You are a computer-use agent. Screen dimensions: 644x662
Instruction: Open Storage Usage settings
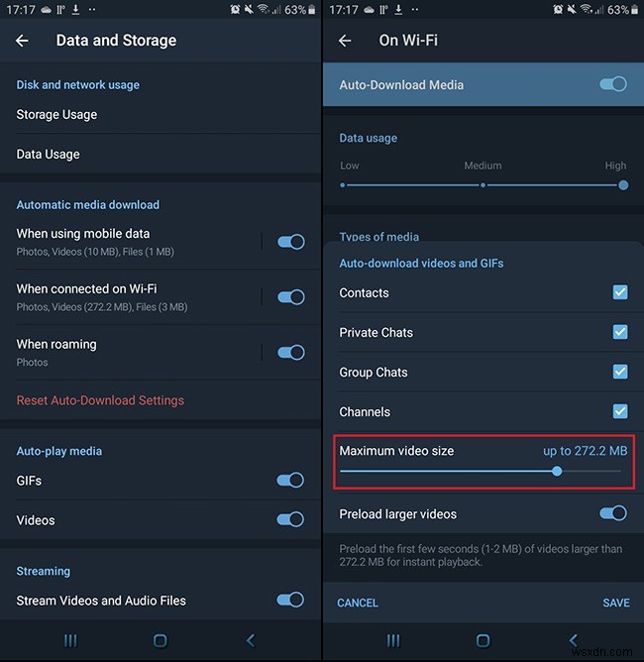coord(161,114)
